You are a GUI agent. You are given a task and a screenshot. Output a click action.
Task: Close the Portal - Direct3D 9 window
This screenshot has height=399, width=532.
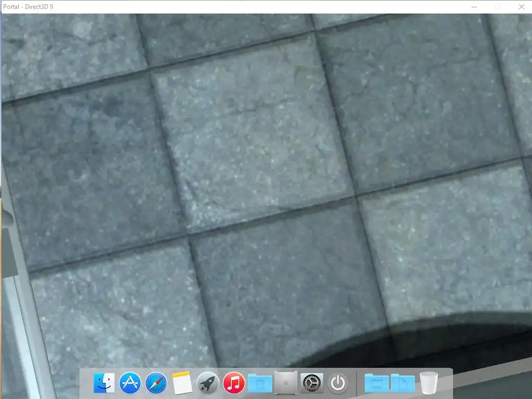[x=522, y=7]
